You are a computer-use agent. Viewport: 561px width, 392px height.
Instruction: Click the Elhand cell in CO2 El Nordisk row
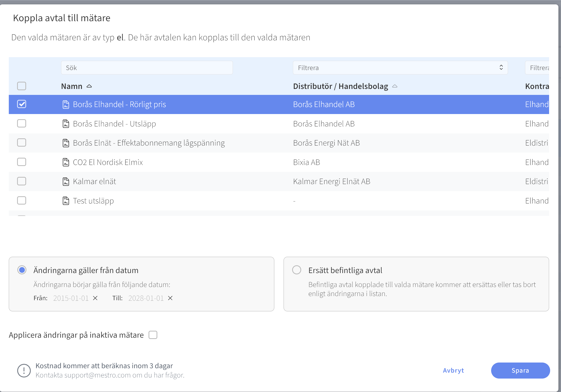pyautogui.click(x=537, y=162)
